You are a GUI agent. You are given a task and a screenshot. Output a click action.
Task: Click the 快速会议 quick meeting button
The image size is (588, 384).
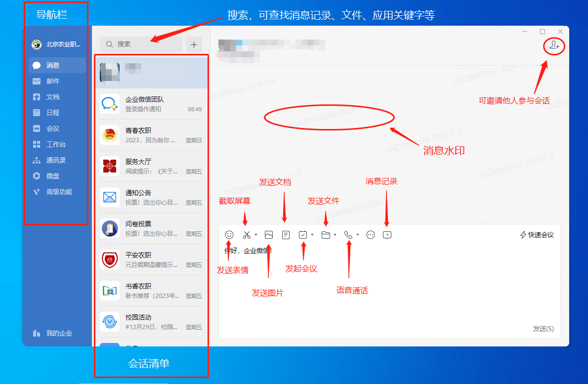point(537,235)
